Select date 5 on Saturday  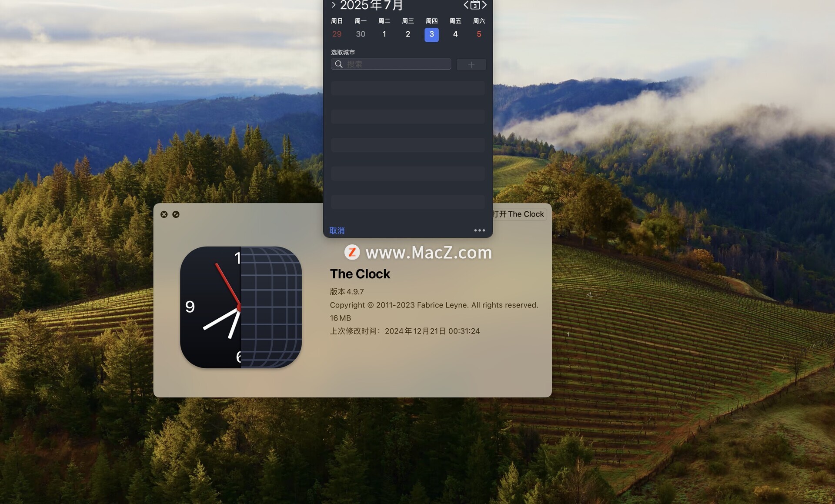click(x=479, y=34)
